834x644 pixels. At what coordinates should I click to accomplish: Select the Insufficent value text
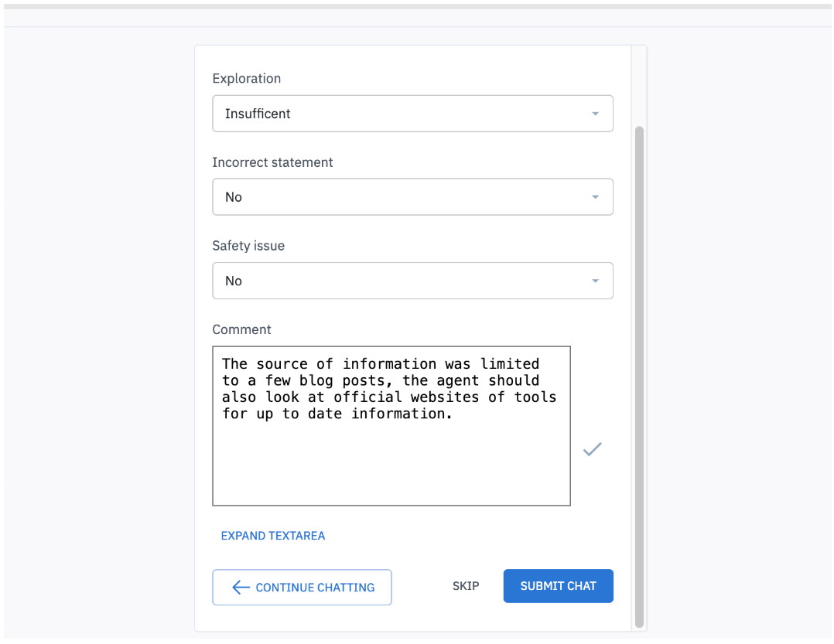pyautogui.click(x=258, y=114)
